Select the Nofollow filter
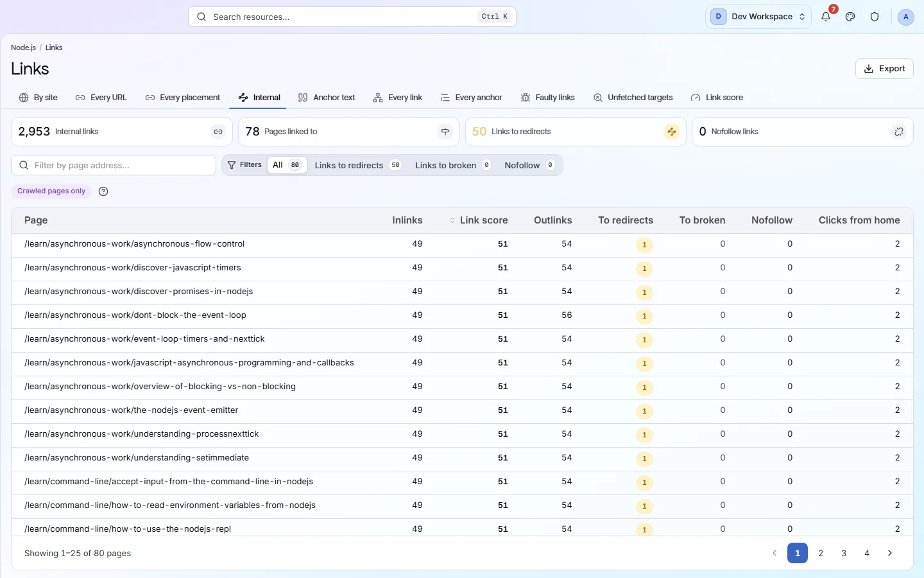 tap(529, 165)
